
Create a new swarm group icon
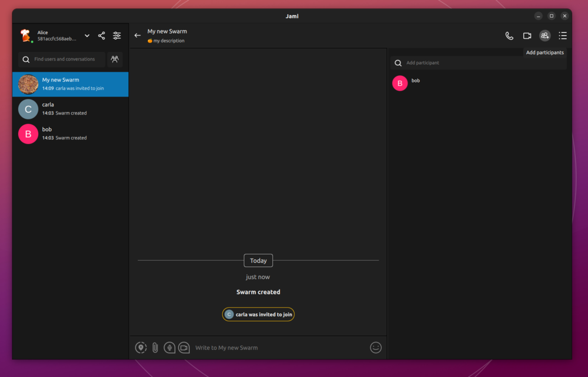click(115, 59)
